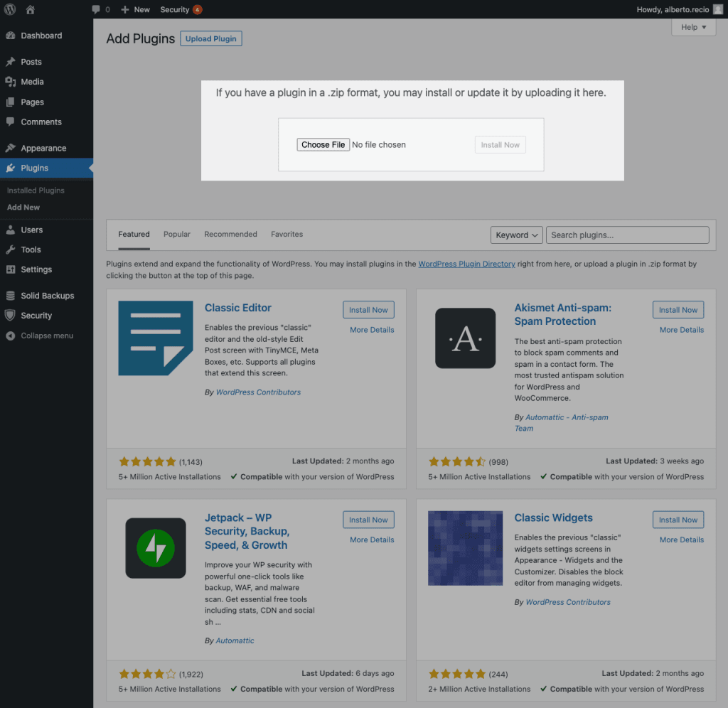Click "No file chosen" text
Screen dimensions: 728x708
(x=379, y=144)
